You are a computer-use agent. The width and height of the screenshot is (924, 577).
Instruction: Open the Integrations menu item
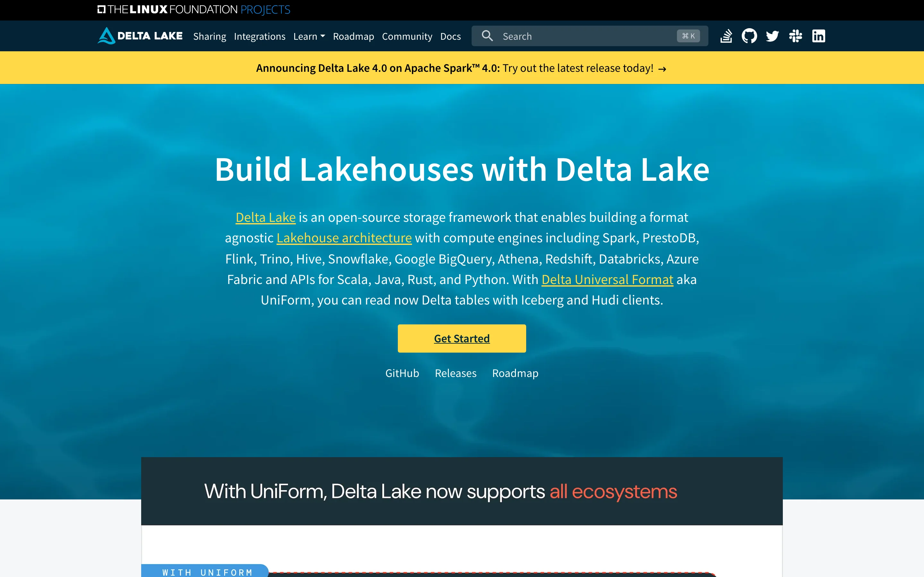click(260, 36)
